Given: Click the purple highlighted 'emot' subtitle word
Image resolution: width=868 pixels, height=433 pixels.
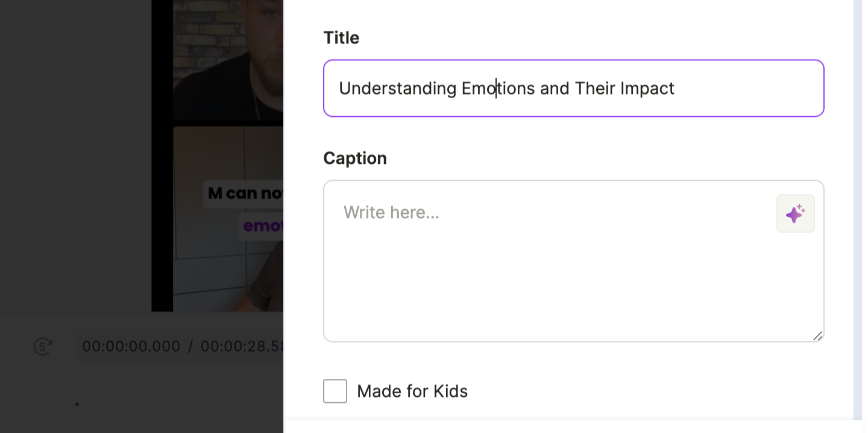Looking at the screenshot, I should coord(262,226).
